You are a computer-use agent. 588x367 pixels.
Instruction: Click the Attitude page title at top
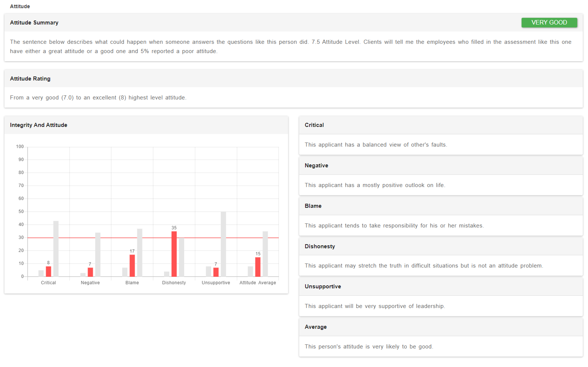tap(20, 6)
